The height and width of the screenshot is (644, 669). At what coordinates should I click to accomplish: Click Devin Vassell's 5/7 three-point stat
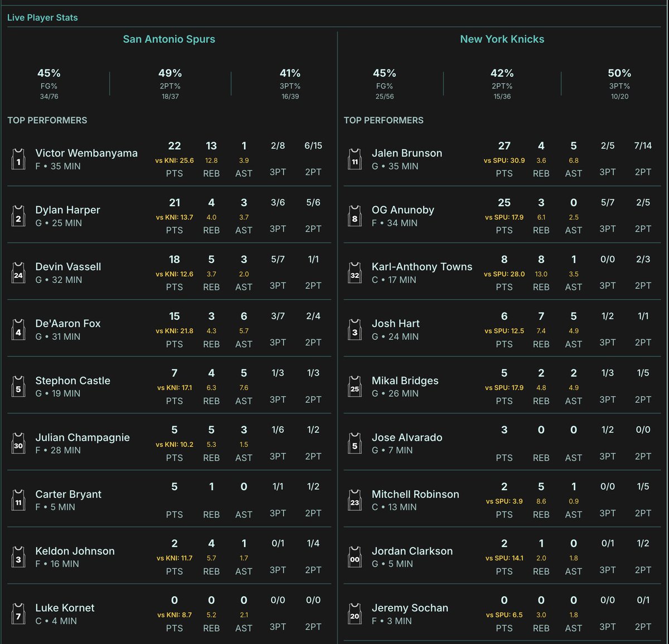coord(278,260)
